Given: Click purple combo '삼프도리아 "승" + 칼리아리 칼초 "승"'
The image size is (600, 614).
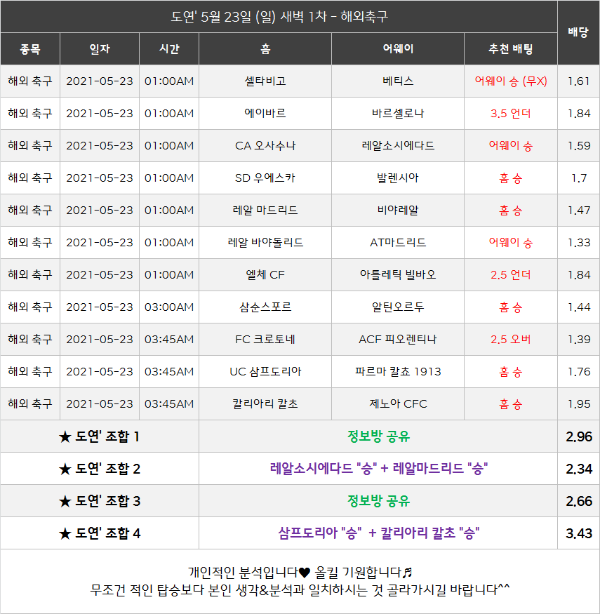Looking at the screenshot, I should pyautogui.click(x=378, y=533).
